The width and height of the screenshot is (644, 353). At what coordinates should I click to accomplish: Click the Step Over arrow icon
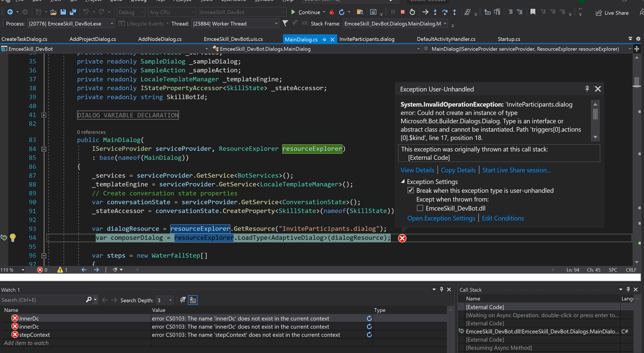tap(445, 12)
